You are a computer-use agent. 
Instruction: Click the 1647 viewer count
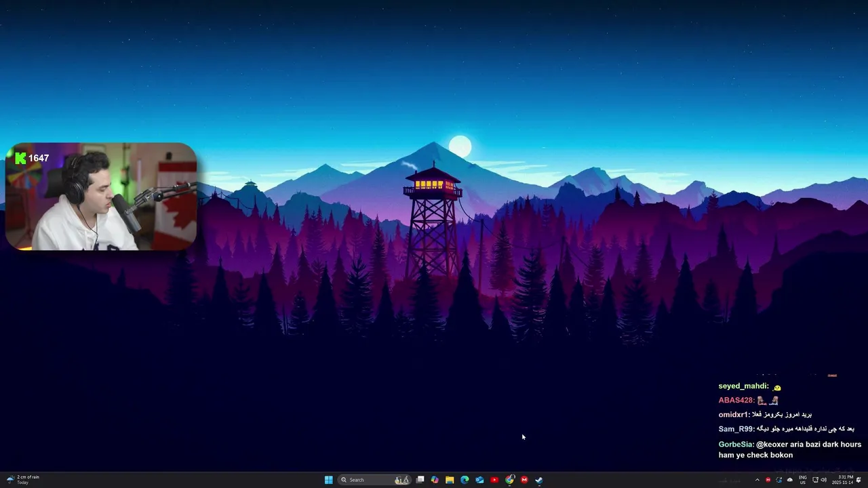pyautogui.click(x=39, y=158)
